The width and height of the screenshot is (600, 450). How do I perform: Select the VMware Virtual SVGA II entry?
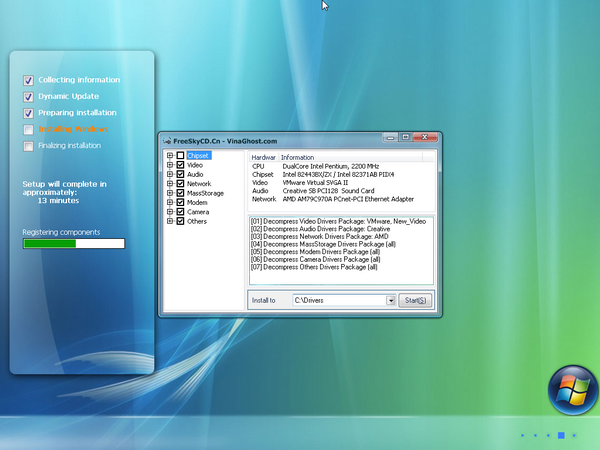coord(315,183)
